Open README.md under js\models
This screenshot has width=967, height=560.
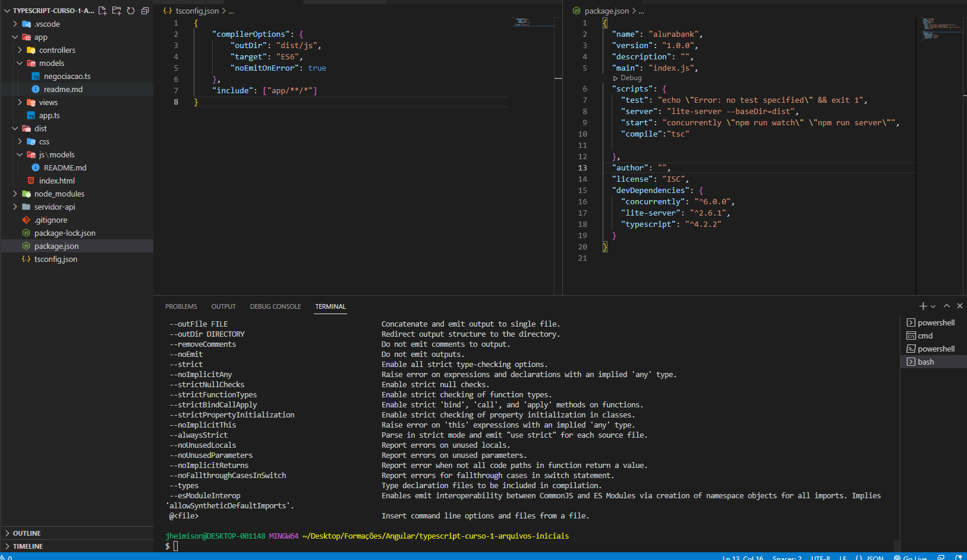[77, 167]
